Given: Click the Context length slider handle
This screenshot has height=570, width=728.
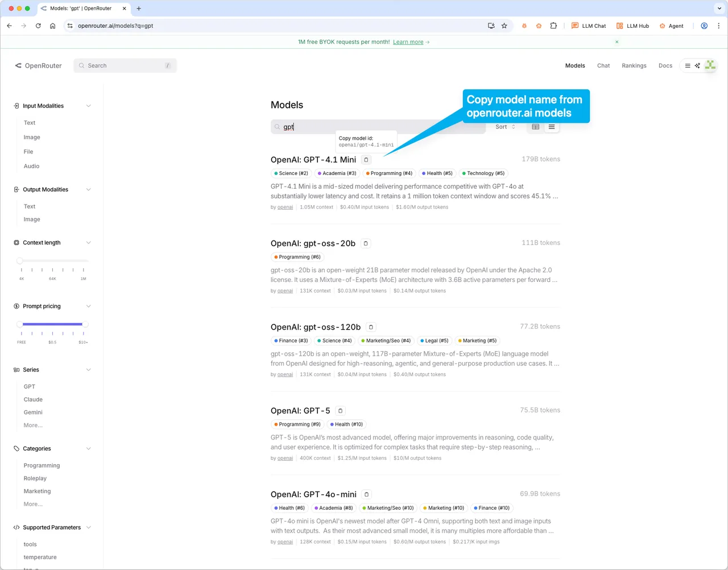Looking at the screenshot, I should 20,261.
